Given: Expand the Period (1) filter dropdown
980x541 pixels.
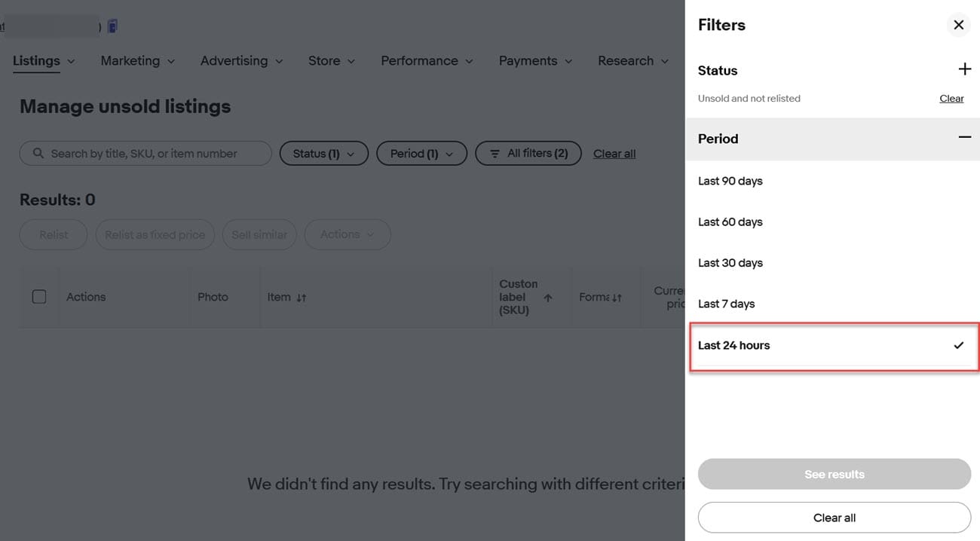Looking at the screenshot, I should 421,154.
